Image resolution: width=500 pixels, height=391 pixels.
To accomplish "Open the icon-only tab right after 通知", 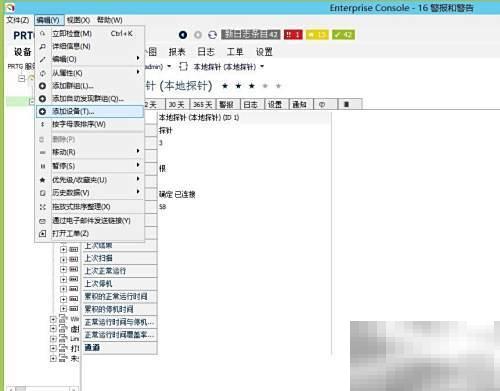I will tap(325, 104).
